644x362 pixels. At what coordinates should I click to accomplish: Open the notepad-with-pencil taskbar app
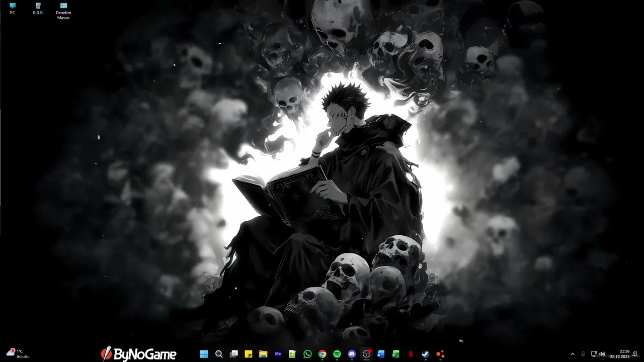pos(292,354)
